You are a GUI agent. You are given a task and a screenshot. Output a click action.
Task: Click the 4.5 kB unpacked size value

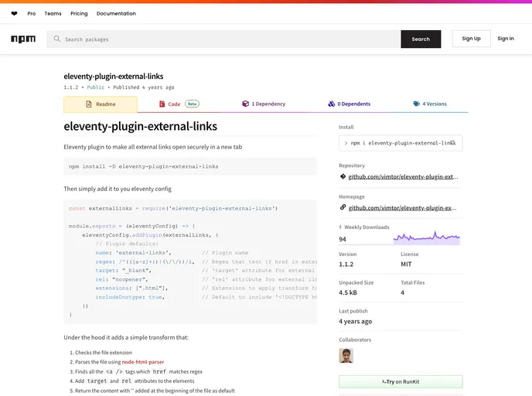click(348, 292)
